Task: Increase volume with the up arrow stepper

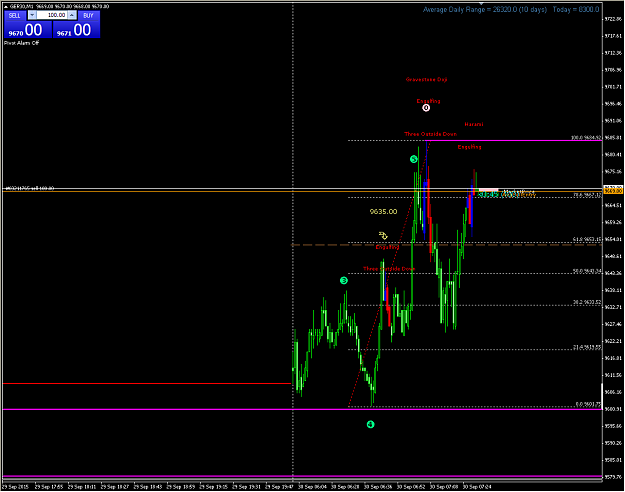Action: pyautogui.click(x=72, y=16)
